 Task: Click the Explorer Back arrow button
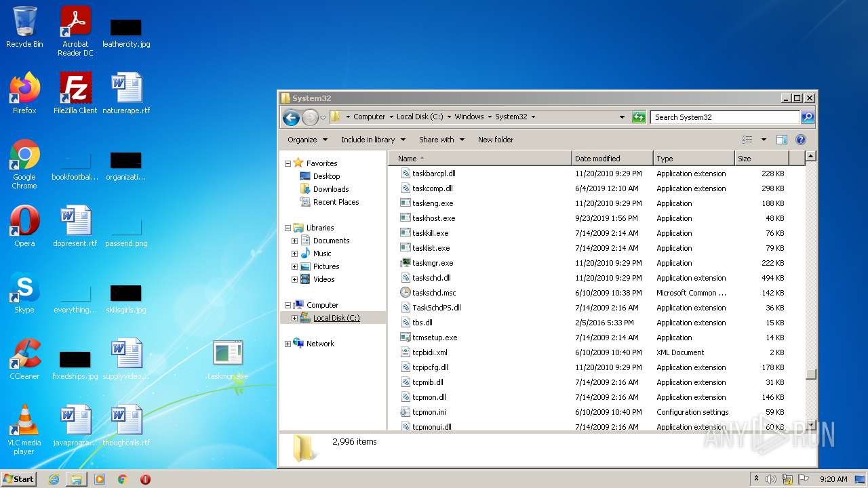[292, 117]
